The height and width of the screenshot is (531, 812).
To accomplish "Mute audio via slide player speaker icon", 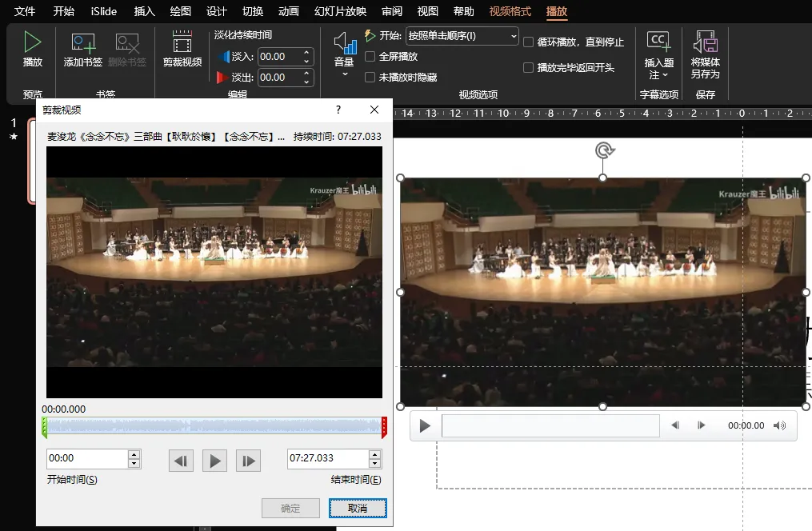I will 779,425.
